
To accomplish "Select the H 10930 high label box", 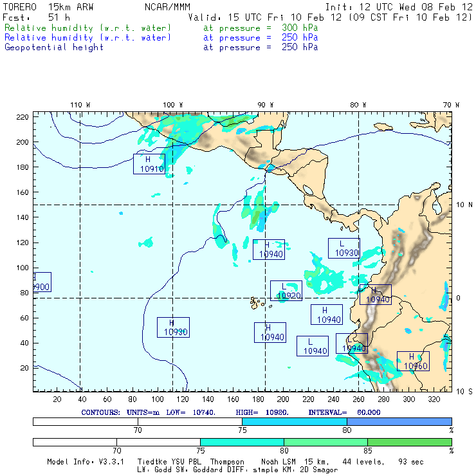I will coord(173,327).
